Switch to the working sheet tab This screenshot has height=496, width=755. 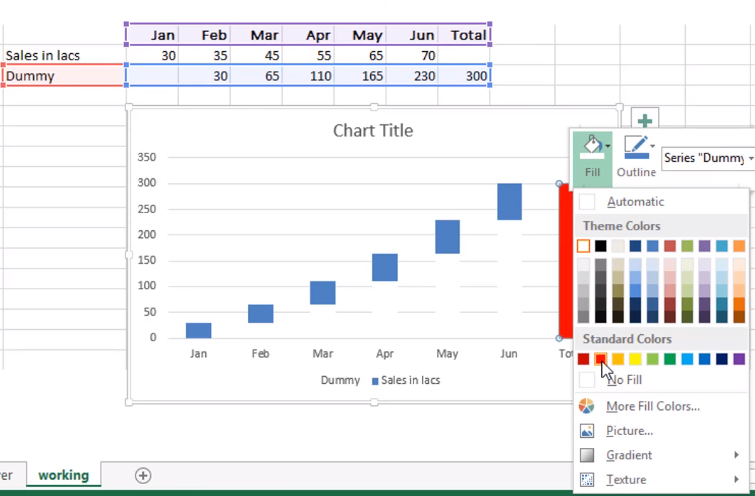64,475
